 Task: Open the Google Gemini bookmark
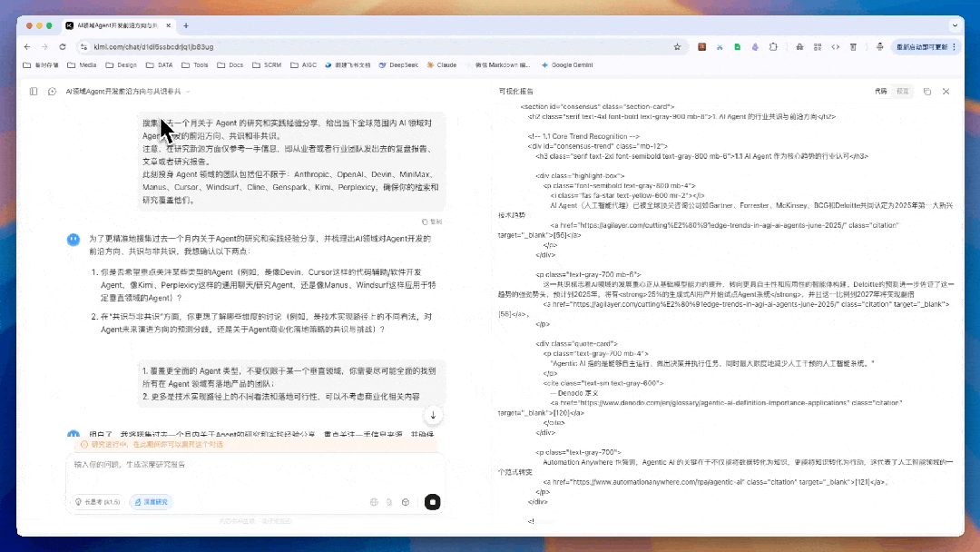pos(567,65)
